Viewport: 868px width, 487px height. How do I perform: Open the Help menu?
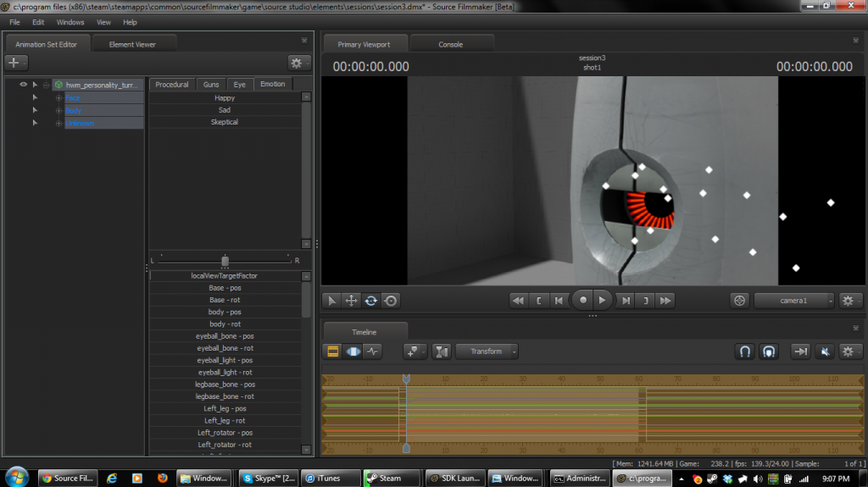130,22
